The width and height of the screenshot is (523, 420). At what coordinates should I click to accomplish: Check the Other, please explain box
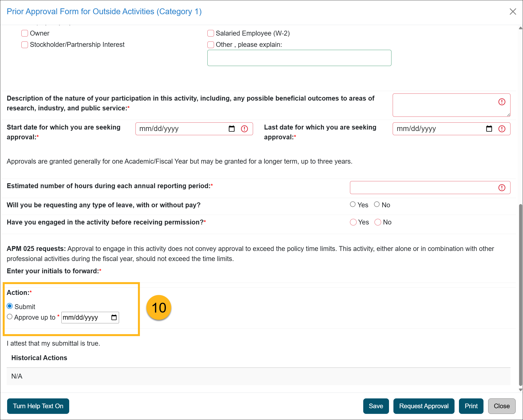click(211, 45)
